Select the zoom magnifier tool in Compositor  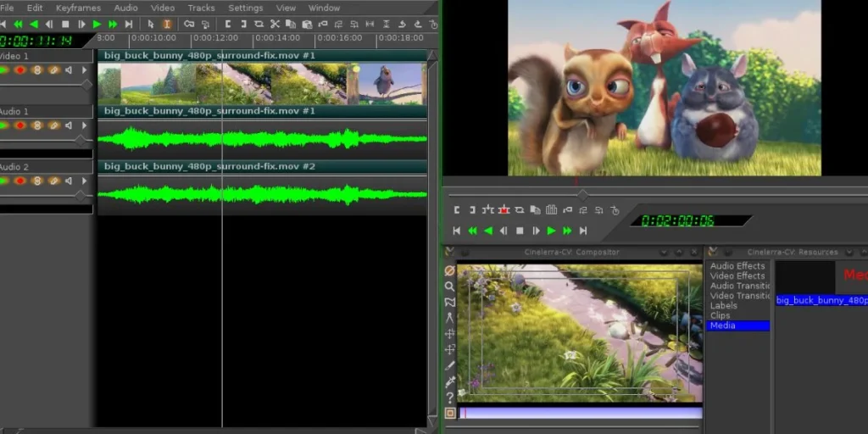(x=449, y=287)
